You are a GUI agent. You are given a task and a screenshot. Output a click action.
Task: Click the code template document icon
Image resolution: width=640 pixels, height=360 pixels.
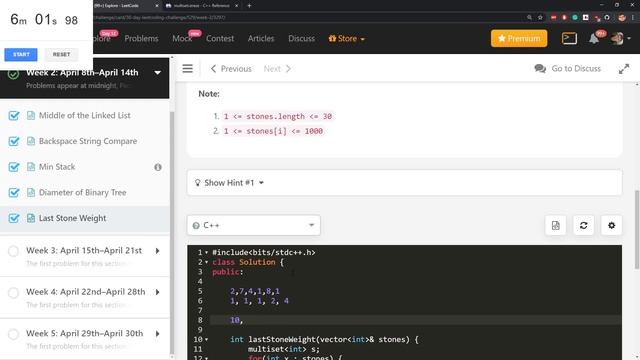[556, 225]
